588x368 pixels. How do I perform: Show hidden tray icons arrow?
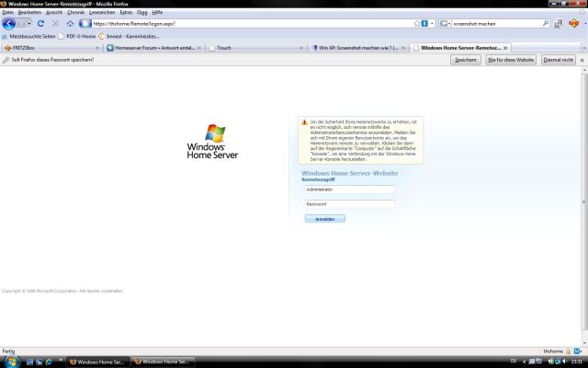tap(524, 362)
